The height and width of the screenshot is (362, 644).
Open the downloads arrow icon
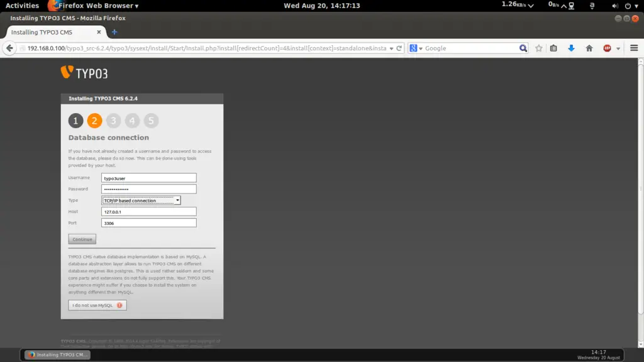coord(571,48)
